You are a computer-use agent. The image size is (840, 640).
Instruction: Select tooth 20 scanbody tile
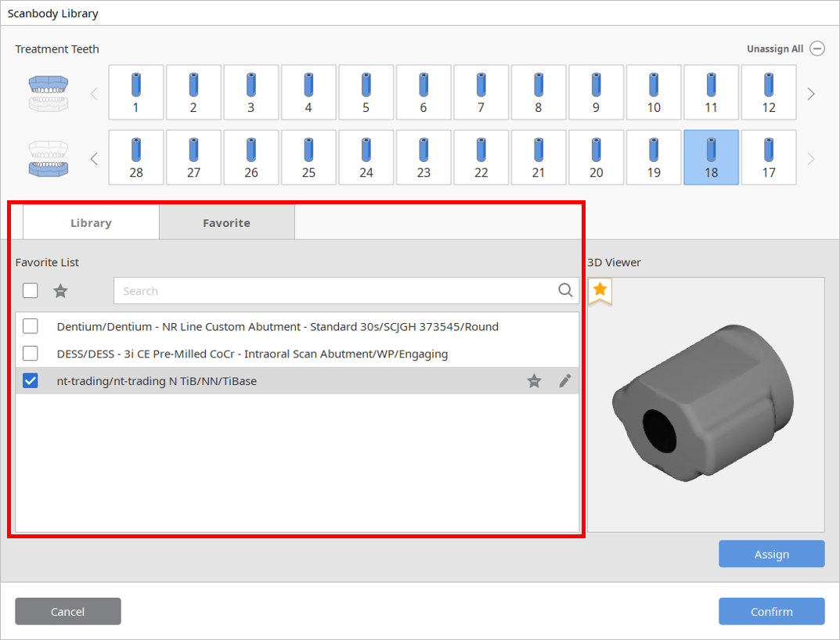(597, 157)
